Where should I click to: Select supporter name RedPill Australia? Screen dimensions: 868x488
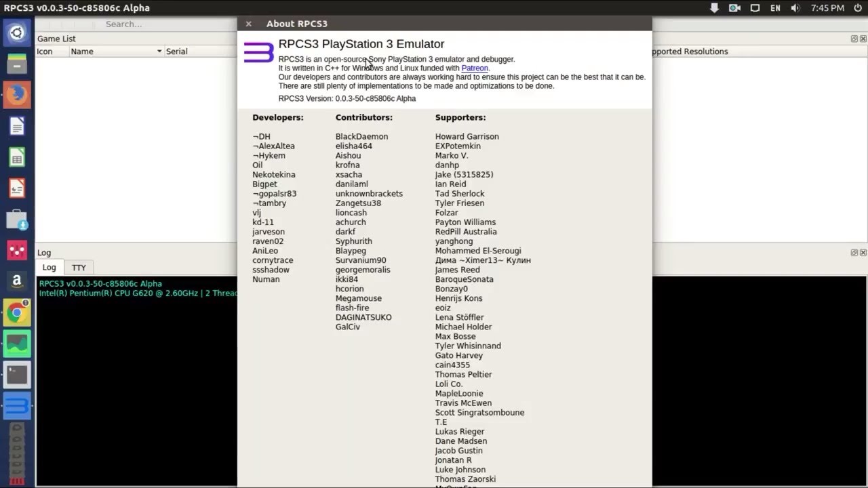(x=466, y=232)
